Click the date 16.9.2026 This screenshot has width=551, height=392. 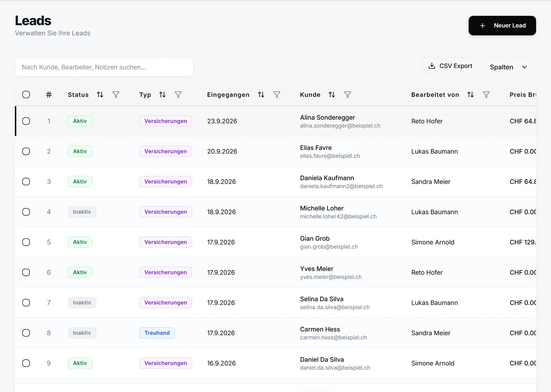click(x=221, y=363)
